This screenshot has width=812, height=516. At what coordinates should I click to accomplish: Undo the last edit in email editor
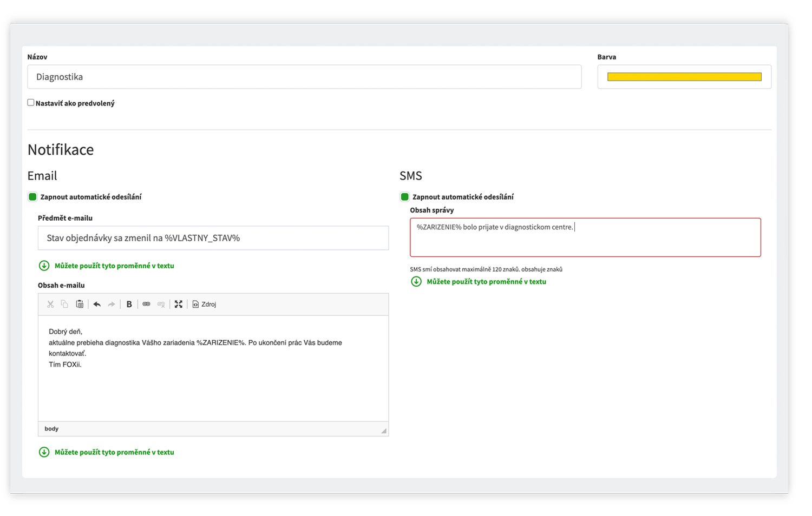coord(97,305)
